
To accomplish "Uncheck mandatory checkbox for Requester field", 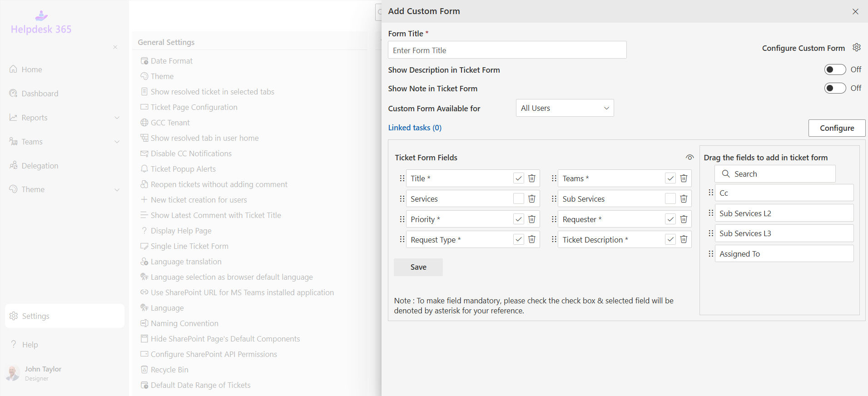I will click(670, 219).
